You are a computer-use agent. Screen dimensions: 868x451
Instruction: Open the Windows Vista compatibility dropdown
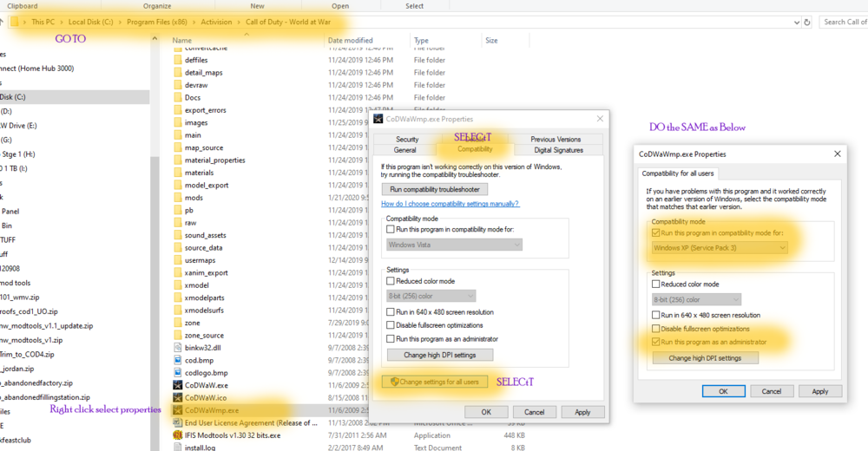click(454, 245)
